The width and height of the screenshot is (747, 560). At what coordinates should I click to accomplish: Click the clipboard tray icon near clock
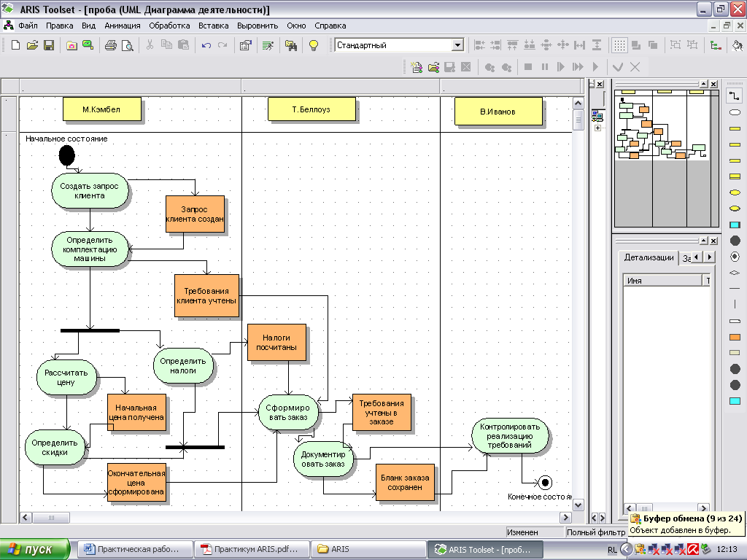pos(640,550)
